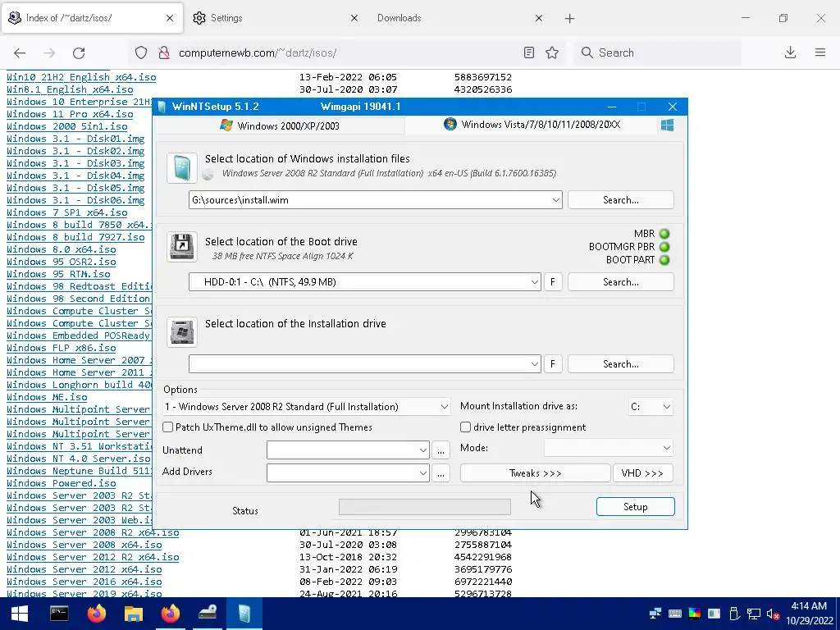This screenshot has height=630, width=840.
Task: Open a new Firefox tab with plus
Action: [x=569, y=18]
